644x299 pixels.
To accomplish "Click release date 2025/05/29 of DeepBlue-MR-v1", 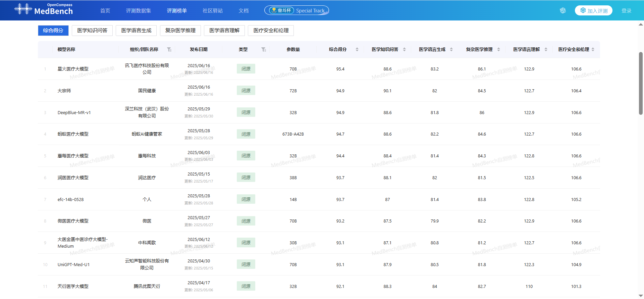I will click(199, 109).
